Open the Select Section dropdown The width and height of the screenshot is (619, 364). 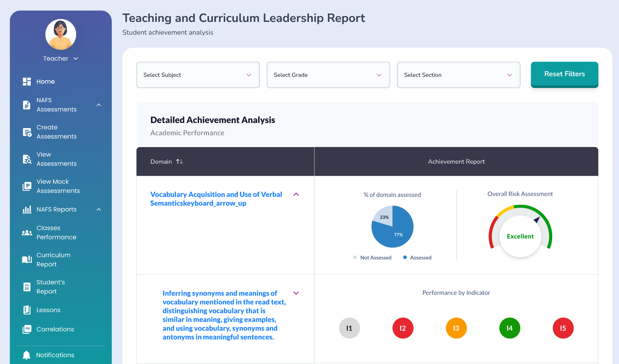pos(458,75)
